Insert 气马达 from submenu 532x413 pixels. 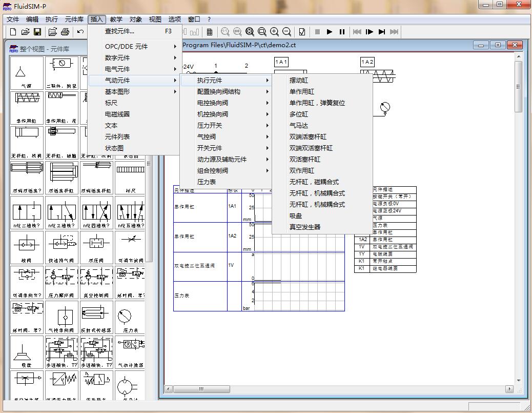(x=322, y=125)
